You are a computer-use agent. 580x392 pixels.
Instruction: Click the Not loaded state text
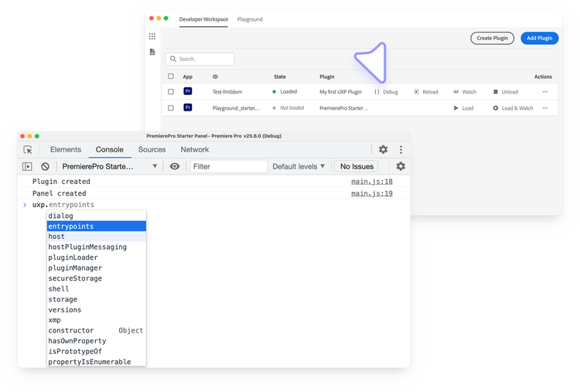coord(292,108)
